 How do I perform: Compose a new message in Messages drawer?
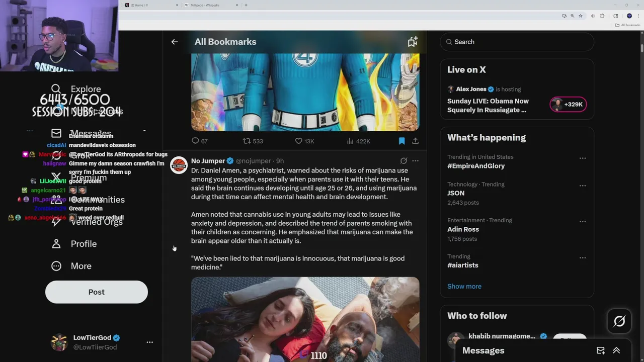click(601, 350)
